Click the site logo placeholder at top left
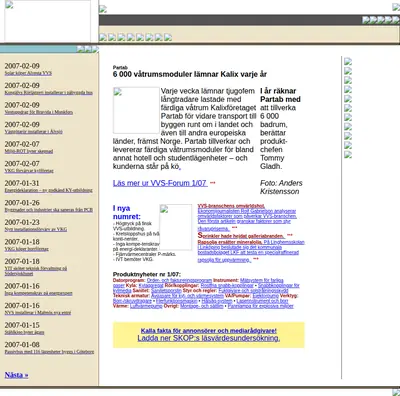The image size is (400, 396). (47, 21)
